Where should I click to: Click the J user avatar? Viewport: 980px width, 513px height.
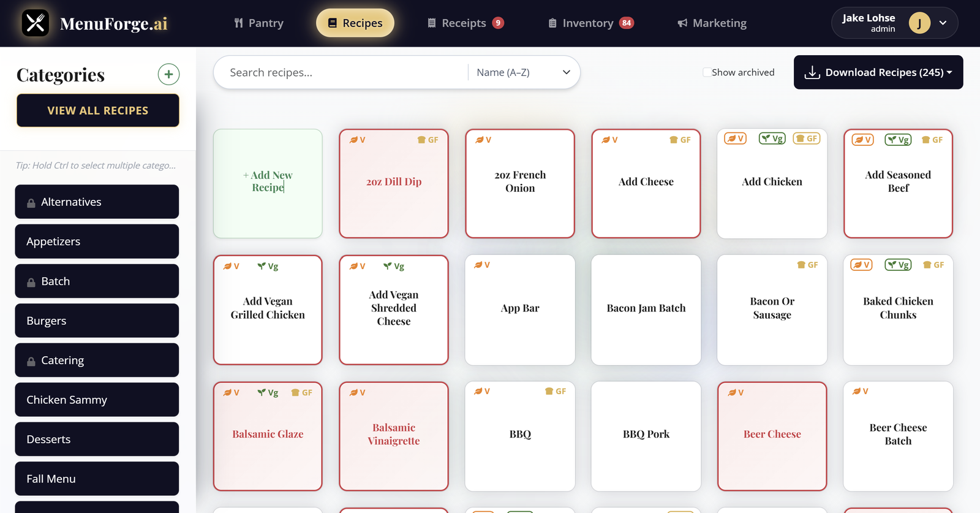point(919,23)
